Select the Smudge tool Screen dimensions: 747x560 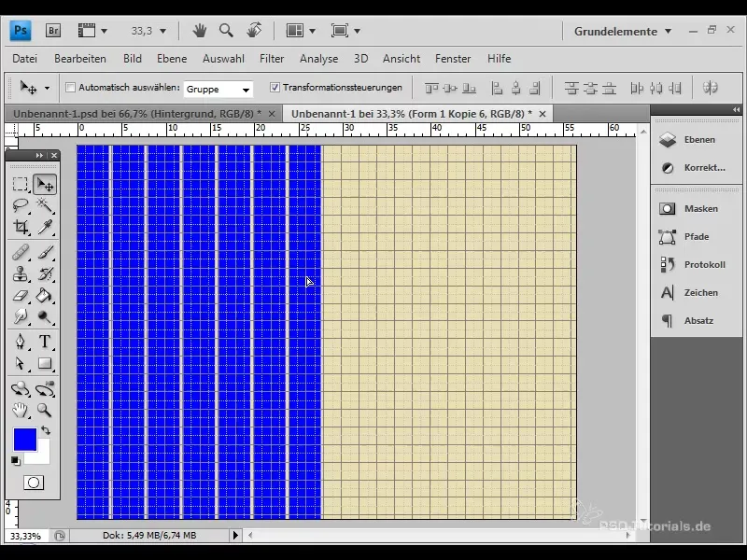click(x=20, y=316)
